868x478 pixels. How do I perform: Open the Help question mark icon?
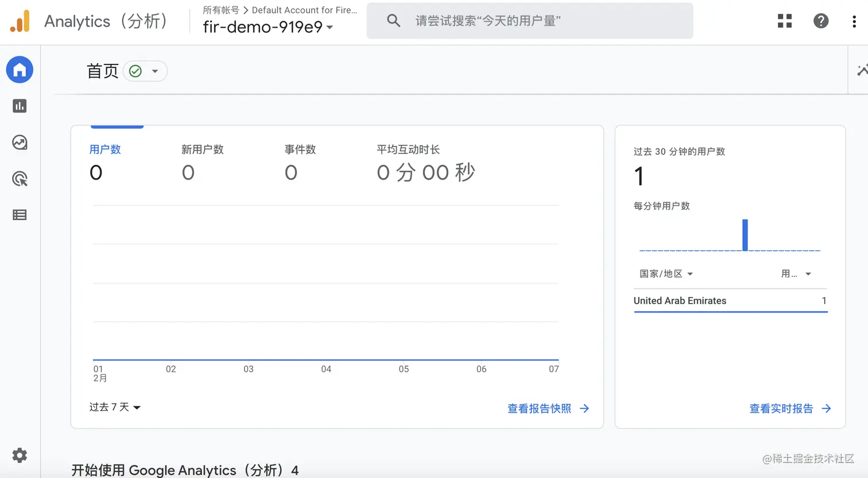(821, 21)
